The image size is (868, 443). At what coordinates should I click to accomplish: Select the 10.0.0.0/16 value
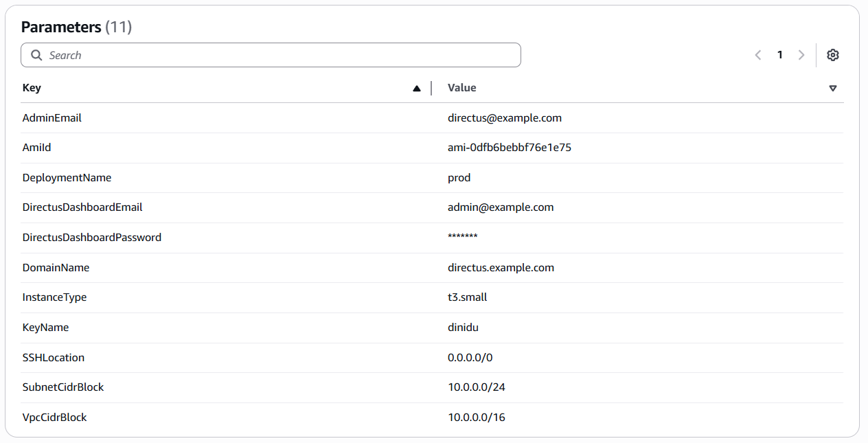pos(477,418)
